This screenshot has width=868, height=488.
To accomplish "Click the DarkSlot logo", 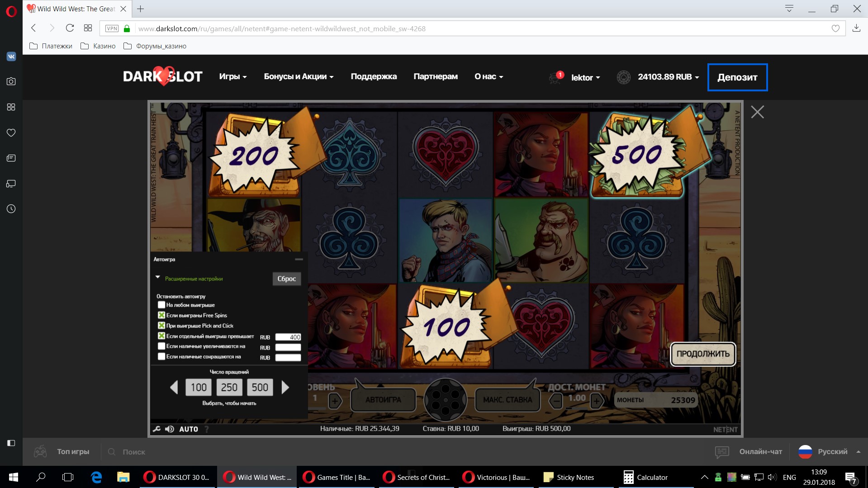I will pos(163,76).
